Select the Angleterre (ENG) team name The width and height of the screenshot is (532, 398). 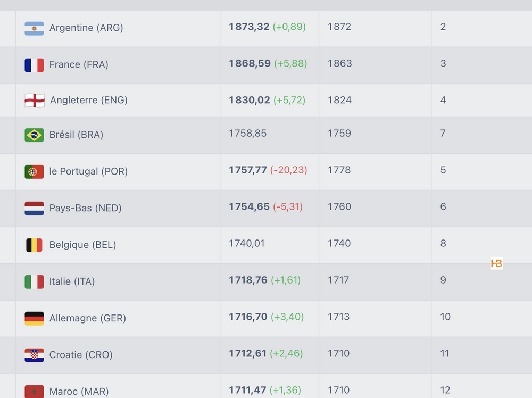[88, 100]
